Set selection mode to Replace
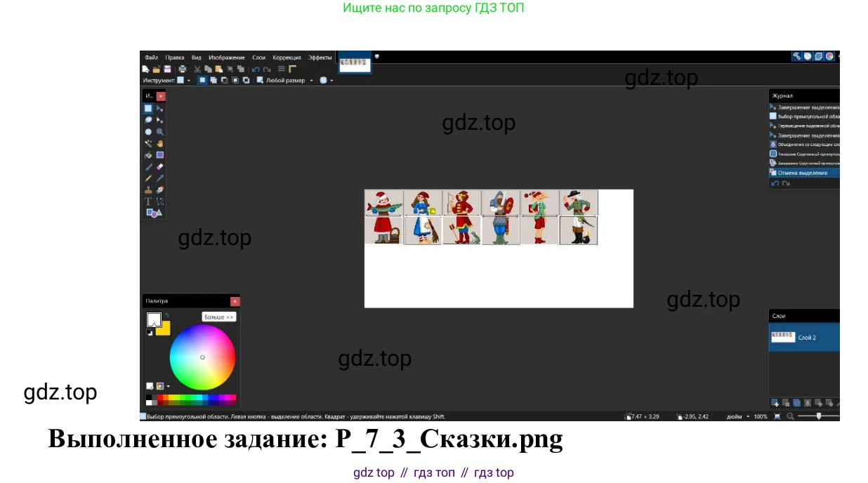The image size is (868, 483). [x=202, y=80]
